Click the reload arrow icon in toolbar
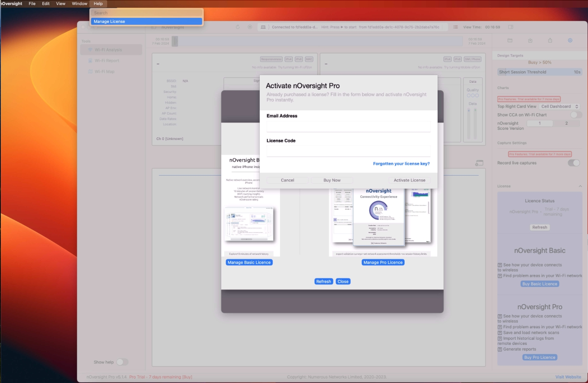 (x=238, y=27)
